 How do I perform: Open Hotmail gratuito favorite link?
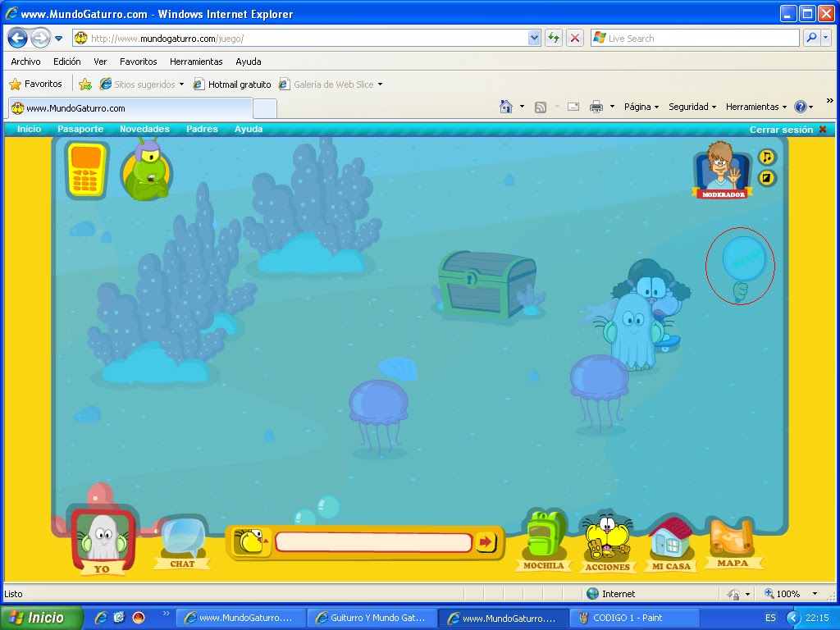pos(232,84)
